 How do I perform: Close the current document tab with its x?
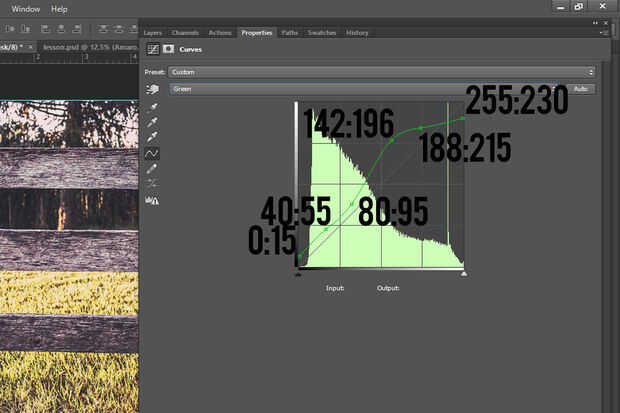click(x=30, y=47)
